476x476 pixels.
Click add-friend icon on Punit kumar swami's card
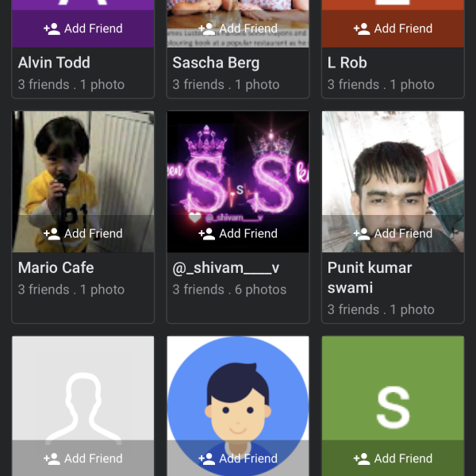(x=362, y=234)
